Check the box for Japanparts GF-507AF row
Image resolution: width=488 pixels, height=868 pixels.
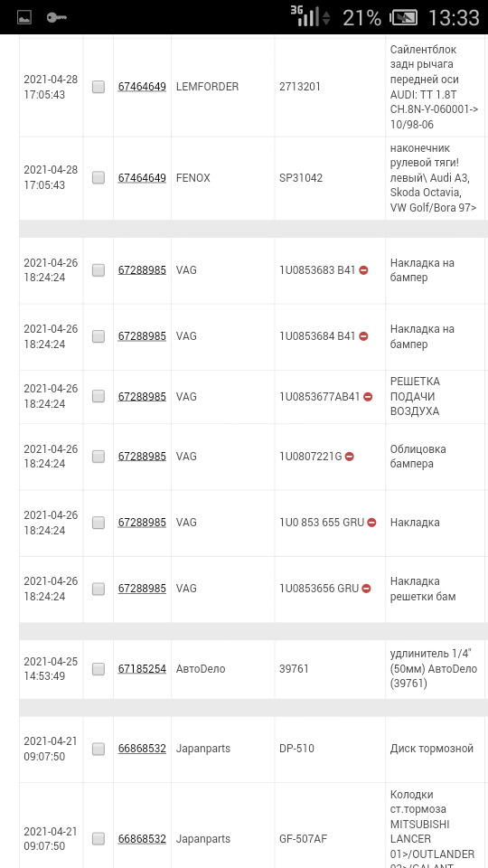pos(99,839)
